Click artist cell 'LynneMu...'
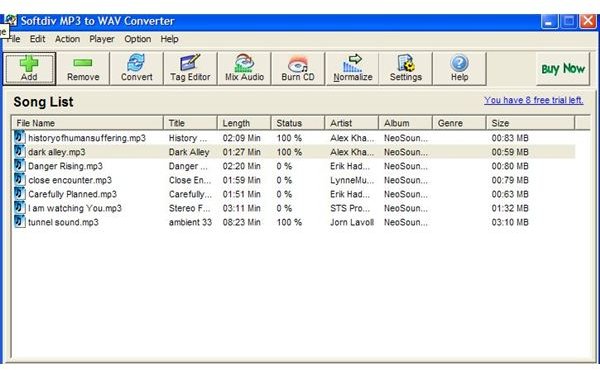The width and height of the screenshot is (600, 370). point(352,180)
